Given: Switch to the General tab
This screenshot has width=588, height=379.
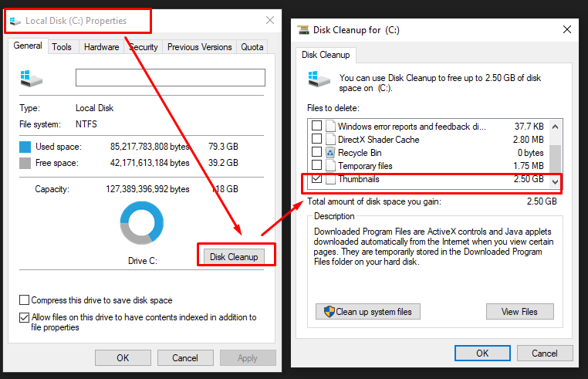Looking at the screenshot, I should click(28, 46).
